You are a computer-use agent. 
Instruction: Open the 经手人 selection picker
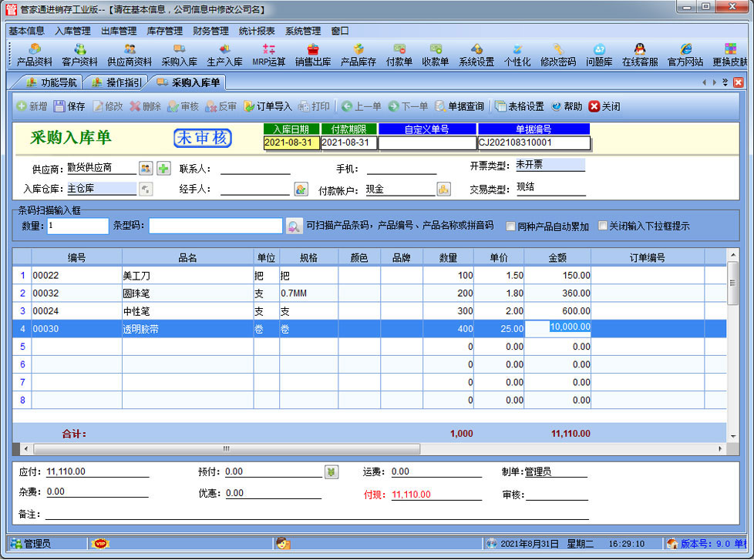tap(301, 189)
